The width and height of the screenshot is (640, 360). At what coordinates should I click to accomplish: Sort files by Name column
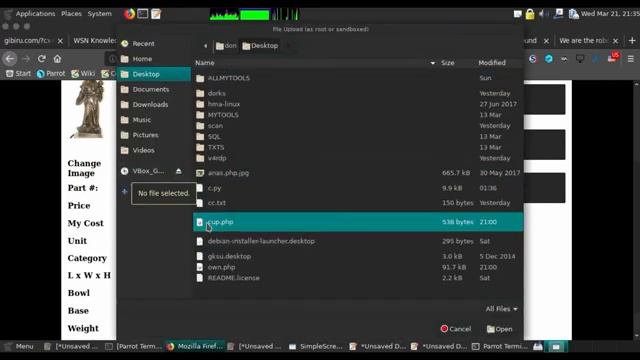click(314, 63)
